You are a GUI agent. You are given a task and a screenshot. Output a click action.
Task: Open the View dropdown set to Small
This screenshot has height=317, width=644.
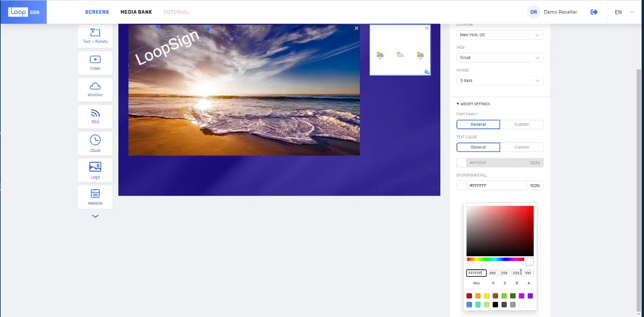(500, 57)
